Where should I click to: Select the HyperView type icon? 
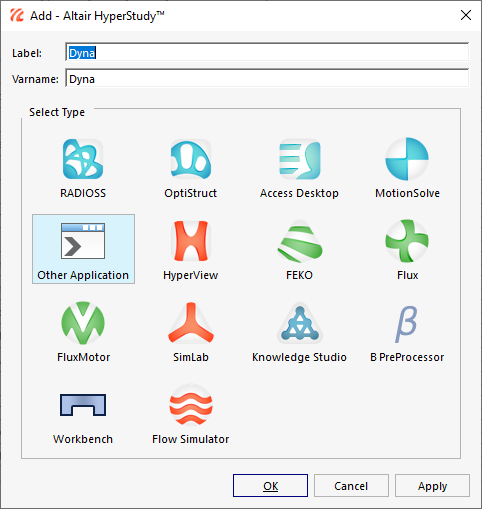pyautogui.click(x=191, y=241)
